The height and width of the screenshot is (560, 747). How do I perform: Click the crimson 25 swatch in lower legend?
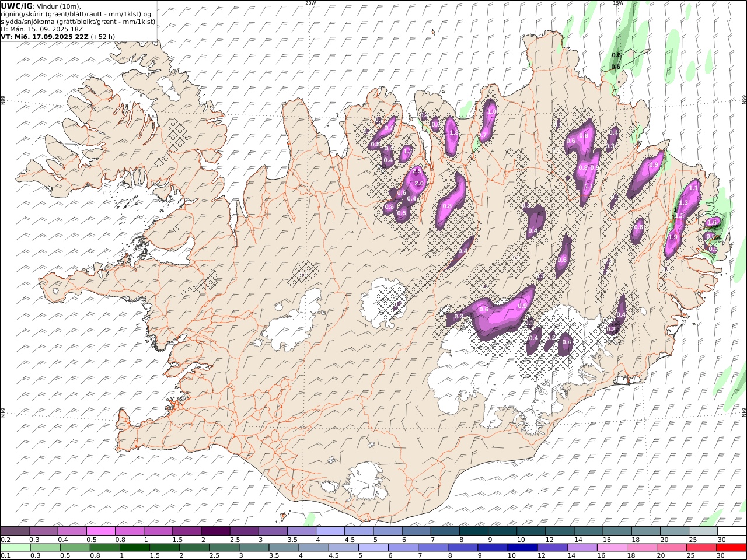(701, 548)
